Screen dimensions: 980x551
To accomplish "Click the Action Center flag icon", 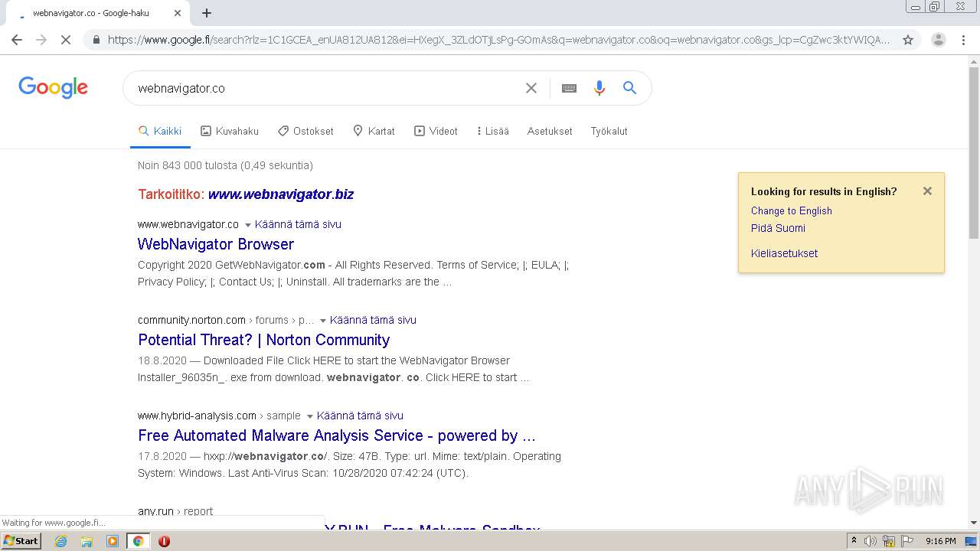I will (x=907, y=541).
